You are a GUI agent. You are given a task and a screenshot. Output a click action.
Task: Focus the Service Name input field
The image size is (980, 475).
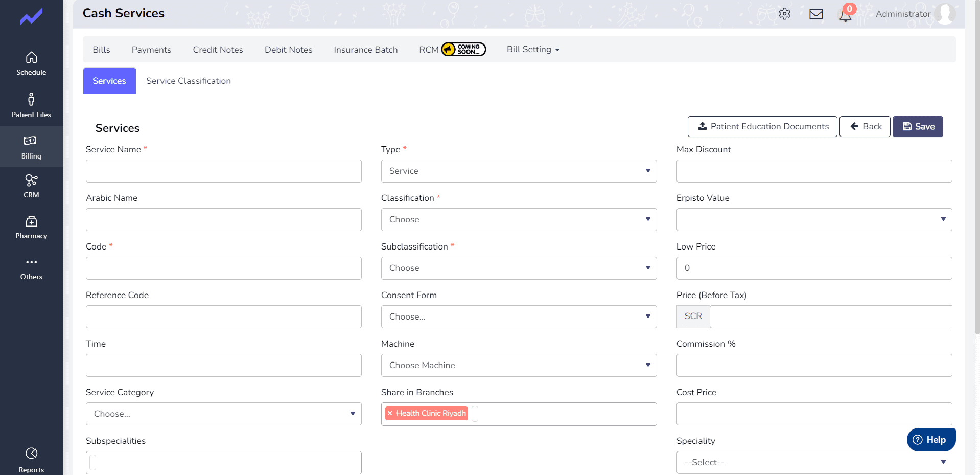(x=224, y=171)
